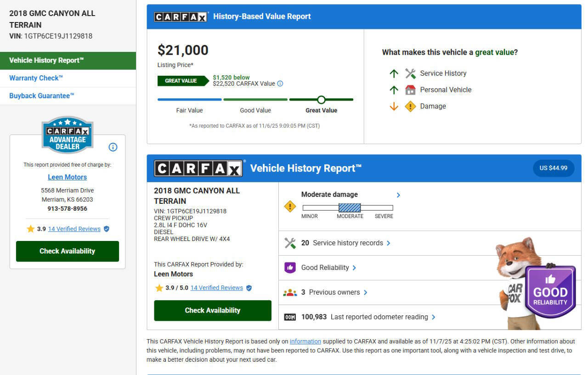Viewport: 588px width, 375px height.
Task: Click the service history wrench icon
Action: pos(290,243)
